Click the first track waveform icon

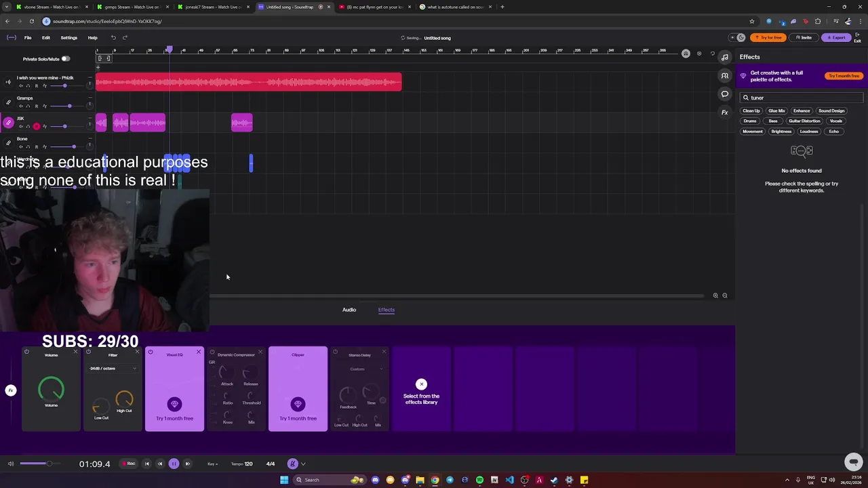point(9,82)
